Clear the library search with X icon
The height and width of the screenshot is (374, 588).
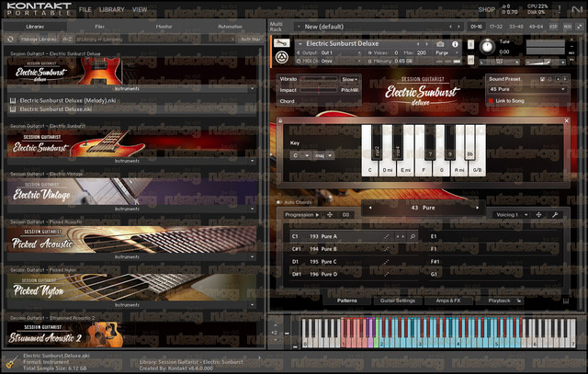click(232, 39)
